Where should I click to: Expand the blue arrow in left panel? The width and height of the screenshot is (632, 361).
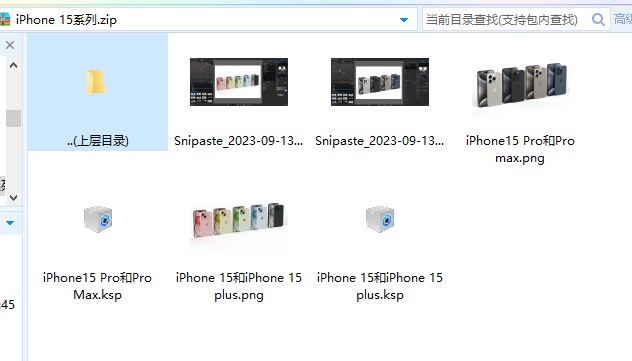(10, 223)
